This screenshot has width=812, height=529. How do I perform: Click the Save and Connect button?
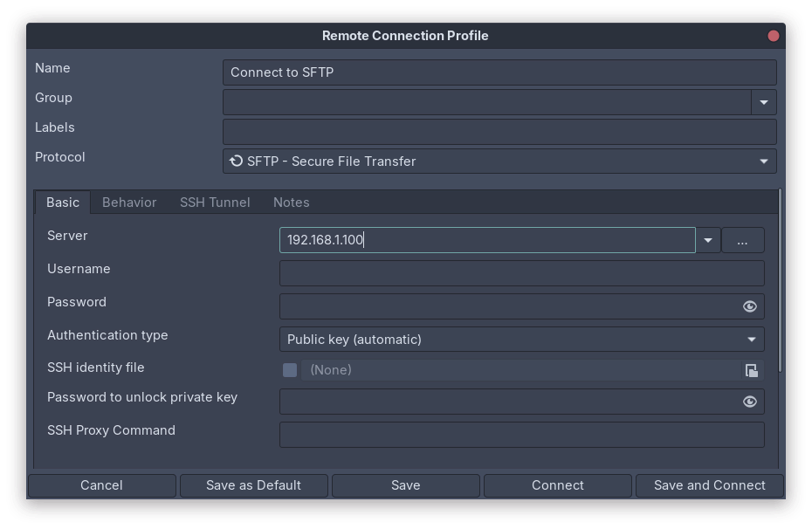[709, 485]
